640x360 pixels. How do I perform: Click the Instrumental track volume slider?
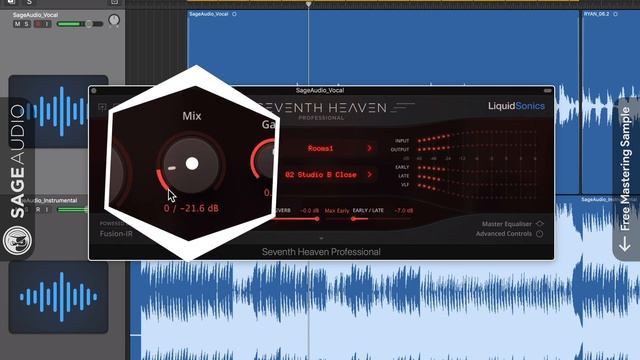(73, 210)
